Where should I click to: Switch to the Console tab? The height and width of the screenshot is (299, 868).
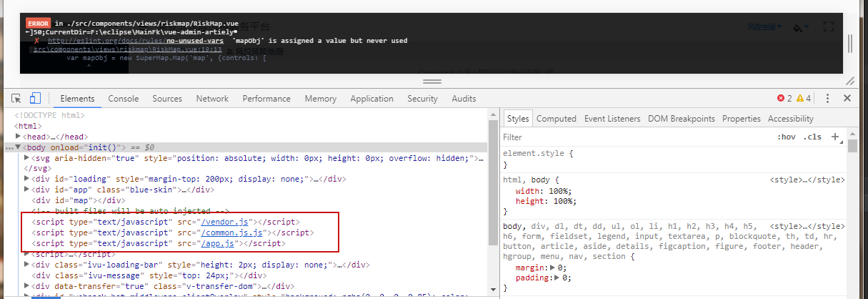[x=124, y=99]
